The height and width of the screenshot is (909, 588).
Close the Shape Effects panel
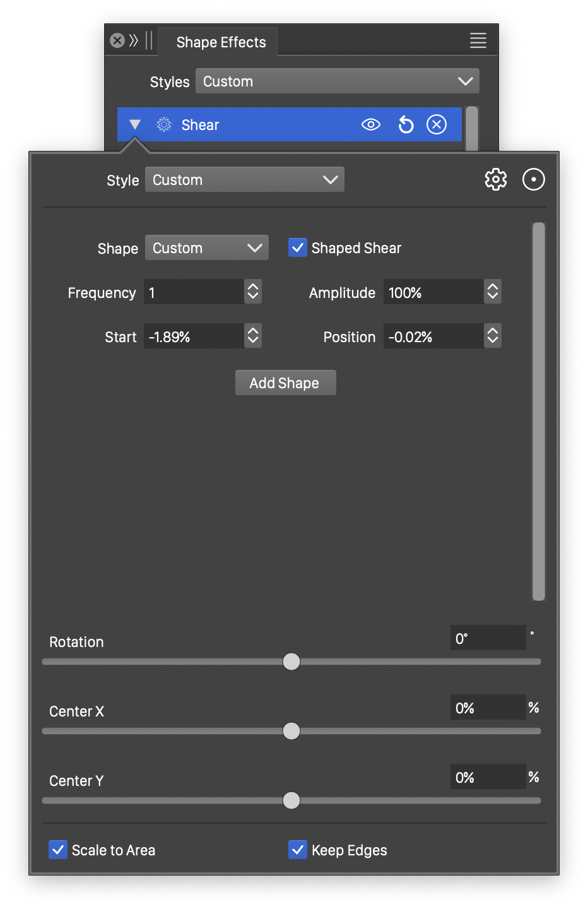(x=117, y=41)
